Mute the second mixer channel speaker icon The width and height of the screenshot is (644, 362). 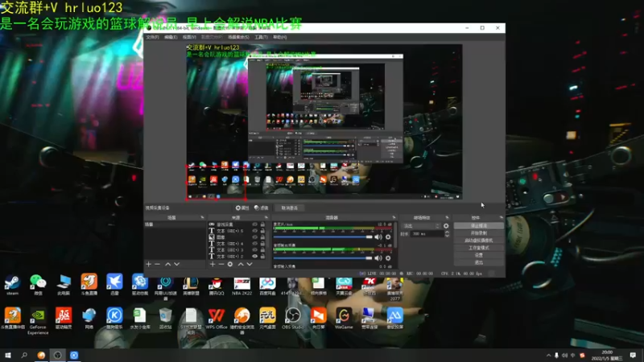click(378, 258)
